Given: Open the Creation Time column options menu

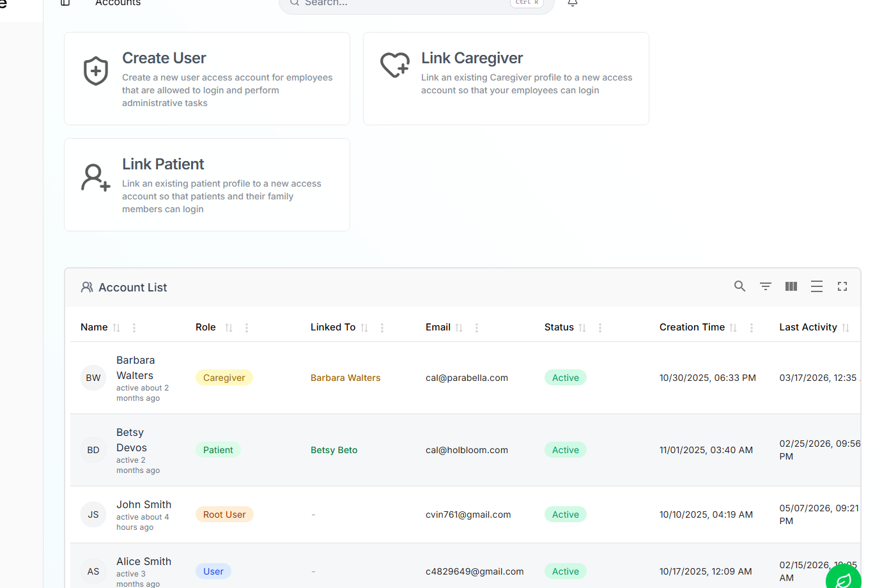Looking at the screenshot, I should point(752,328).
